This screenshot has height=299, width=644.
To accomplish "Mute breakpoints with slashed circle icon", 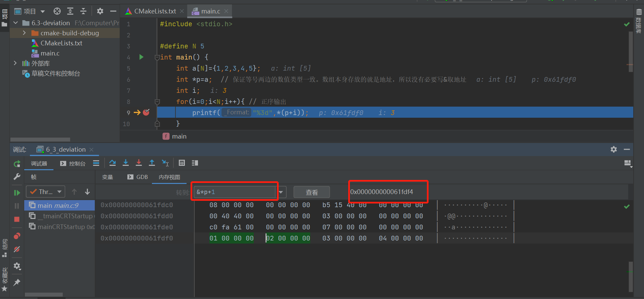I will [17, 249].
